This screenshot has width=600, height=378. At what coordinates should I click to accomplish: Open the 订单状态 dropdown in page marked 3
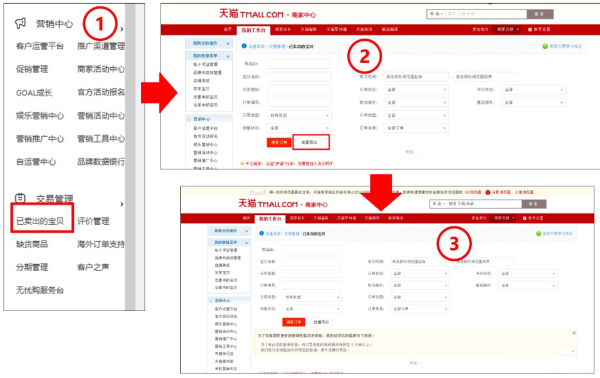(420, 274)
